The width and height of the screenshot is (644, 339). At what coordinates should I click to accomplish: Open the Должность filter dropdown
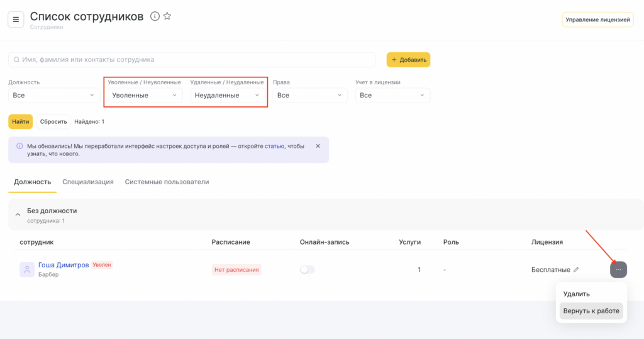click(x=52, y=95)
